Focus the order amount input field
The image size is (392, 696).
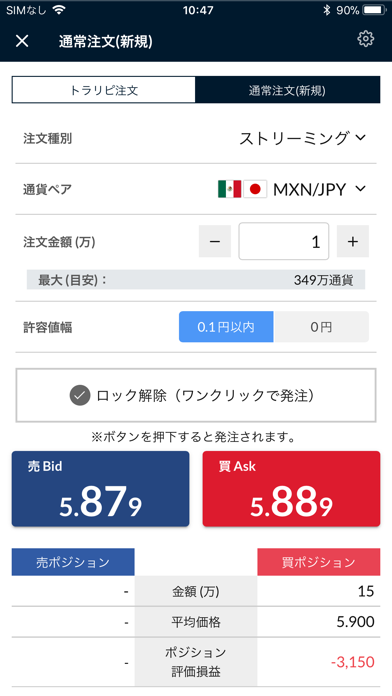click(284, 241)
